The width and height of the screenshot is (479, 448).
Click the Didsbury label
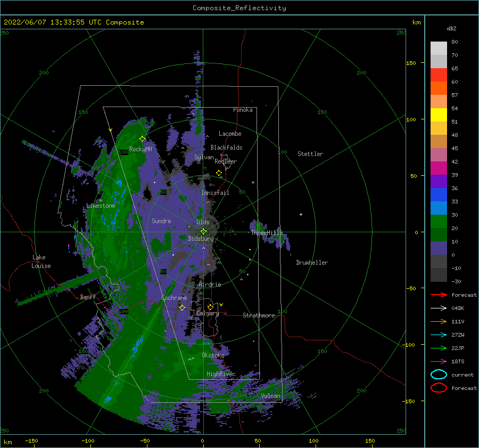click(x=201, y=239)
